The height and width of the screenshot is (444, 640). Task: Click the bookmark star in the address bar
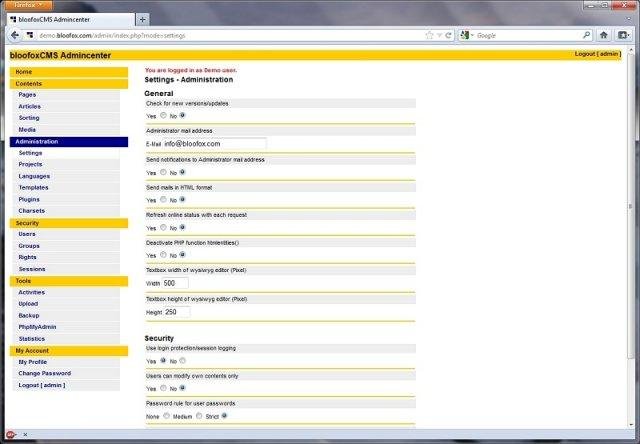pos(428,34)
